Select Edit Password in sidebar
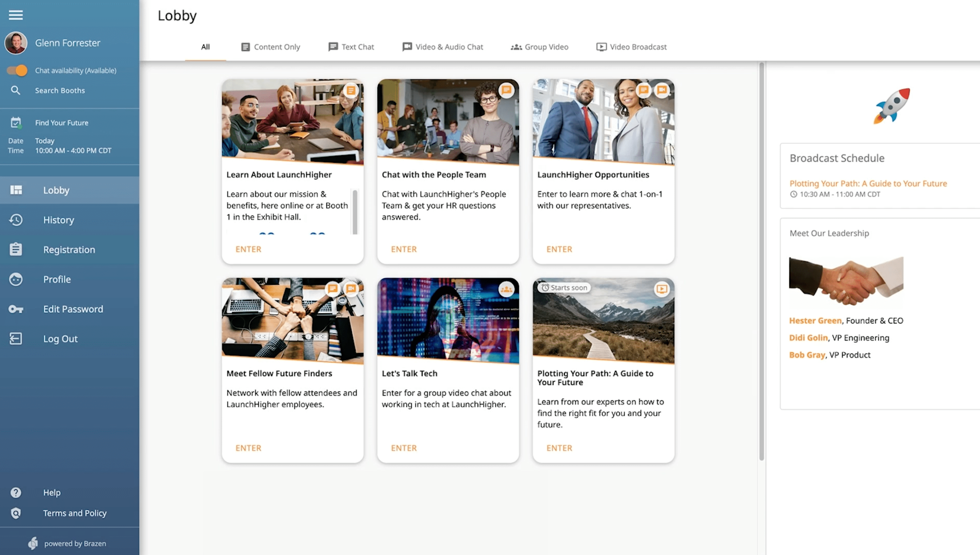The width and height of the screenshot is (980, 555). (69, 309)
